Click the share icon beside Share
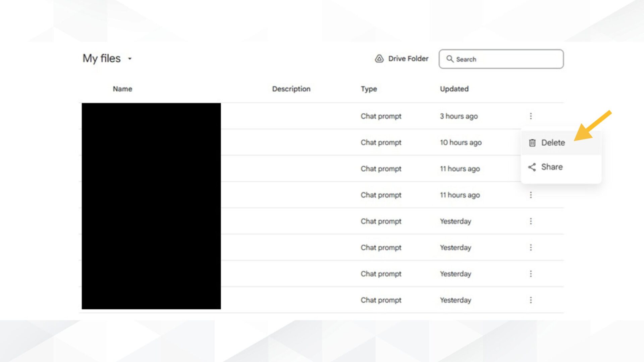The height and width of the screenshot is (362, 644). point(532,167)
